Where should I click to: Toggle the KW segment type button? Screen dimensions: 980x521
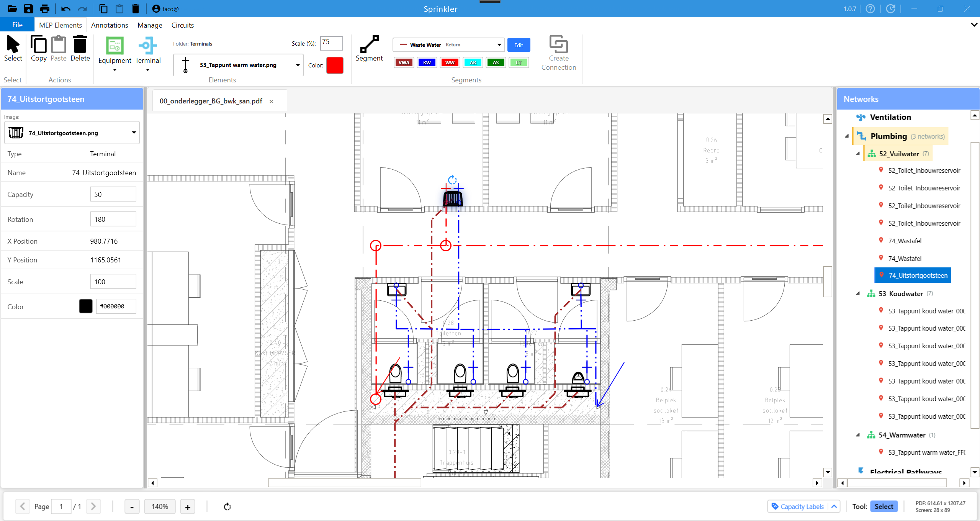pos(427,62)
